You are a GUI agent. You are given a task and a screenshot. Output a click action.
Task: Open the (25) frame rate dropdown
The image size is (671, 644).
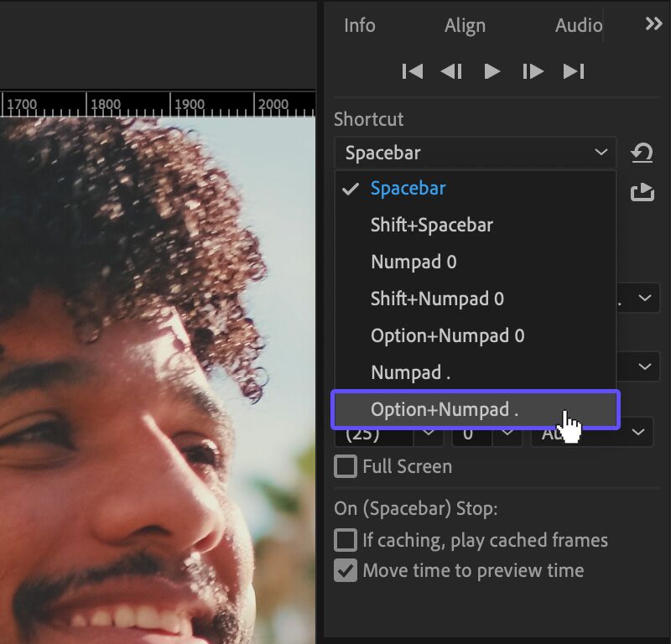[386, 433]
